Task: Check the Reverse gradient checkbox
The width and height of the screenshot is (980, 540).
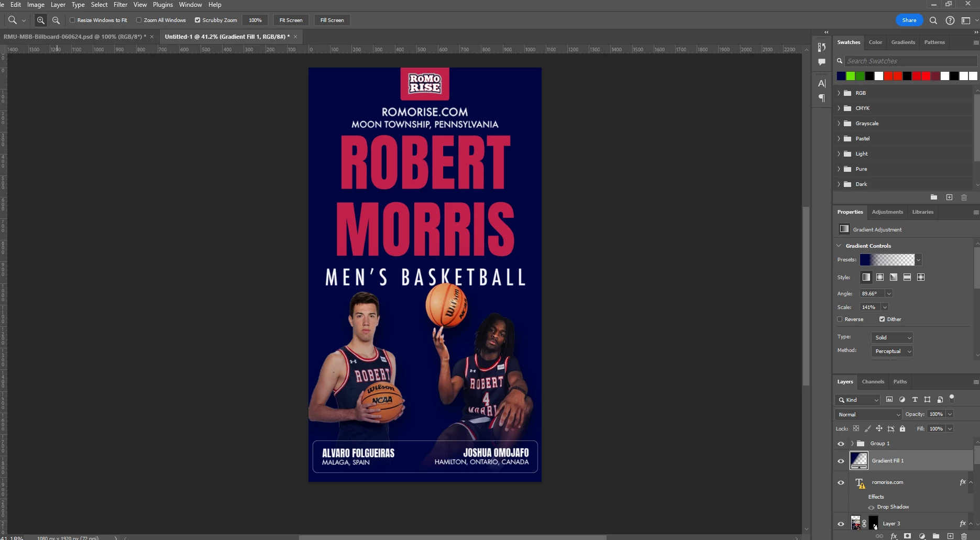Action: point(840,319)
